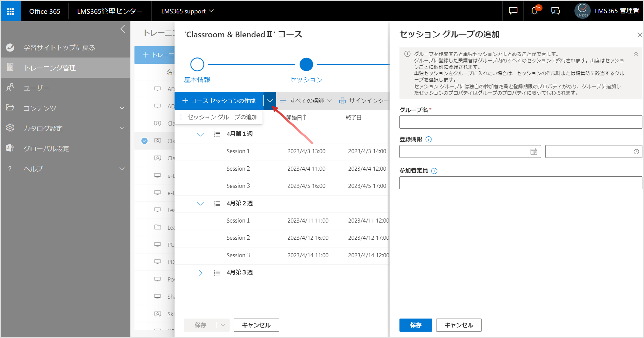Viewport: 644px width, 338px height.
Task: Click blue 保存 in session group panel
Action: click(415, 325)
